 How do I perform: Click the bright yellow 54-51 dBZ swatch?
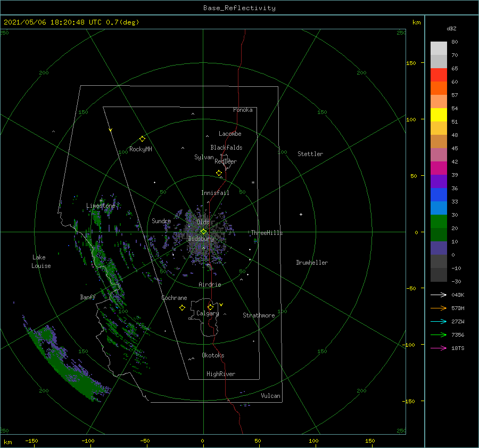[439, 115]
